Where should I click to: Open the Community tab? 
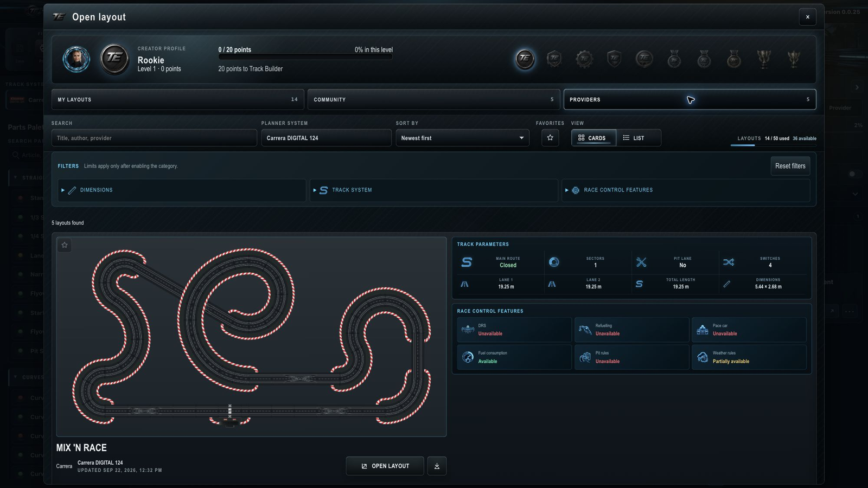(434, 100)
